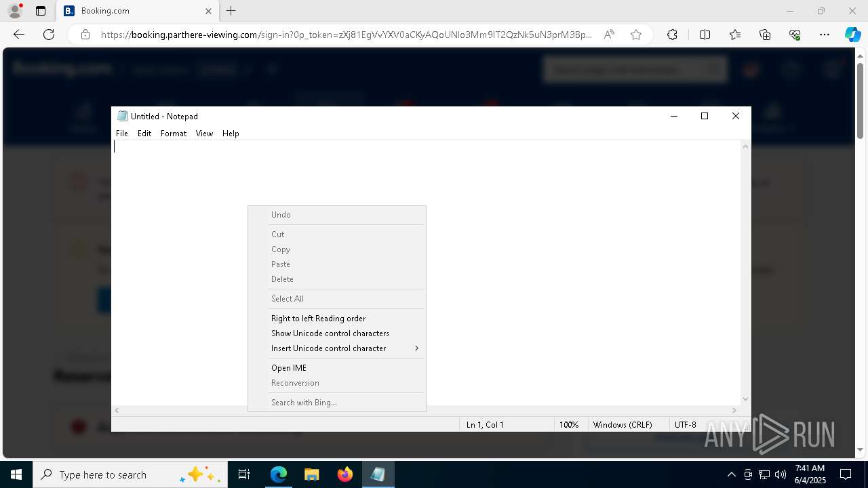Image resolution: width=868 pixels, height=488 pixels.
Task: Click Notepad's vertical scrollbar up arrow
Action: click(746, 146)
